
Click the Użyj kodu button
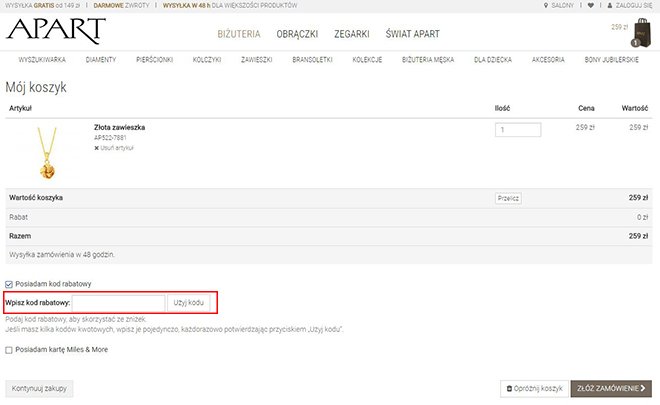189,303
